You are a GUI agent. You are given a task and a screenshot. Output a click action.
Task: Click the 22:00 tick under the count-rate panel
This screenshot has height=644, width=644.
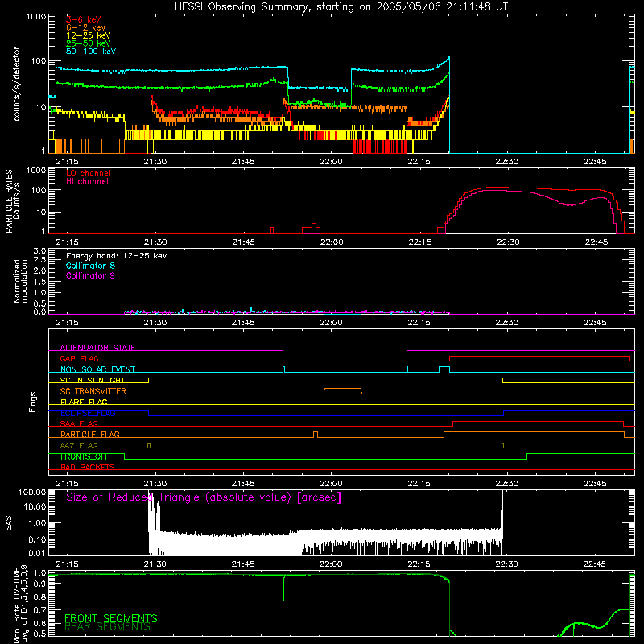[x=331, y=162]
